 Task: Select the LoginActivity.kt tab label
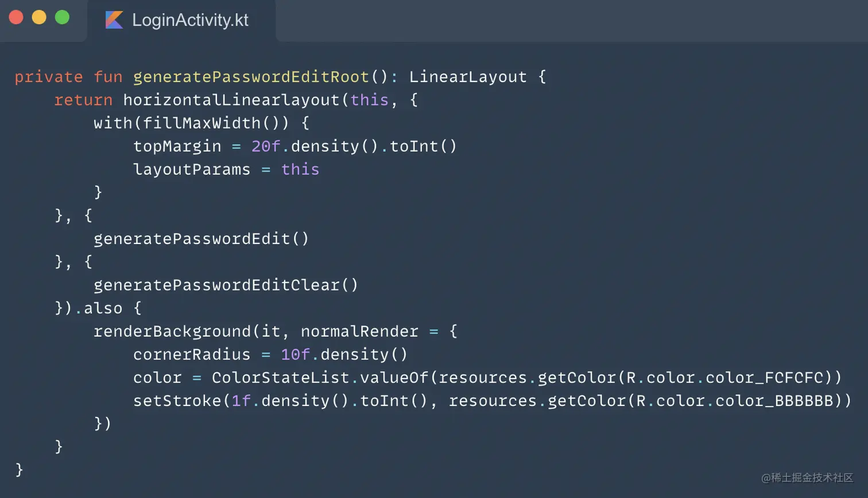point(190,20)
